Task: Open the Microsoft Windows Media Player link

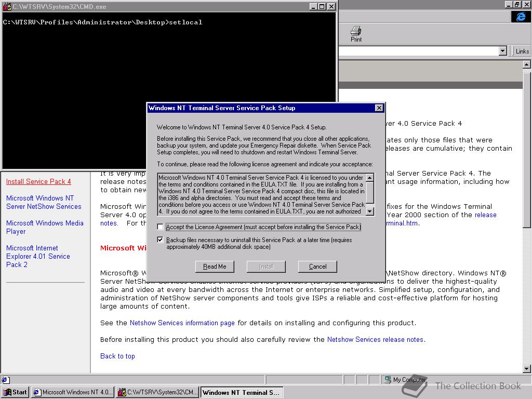Action: pos(45,228)
